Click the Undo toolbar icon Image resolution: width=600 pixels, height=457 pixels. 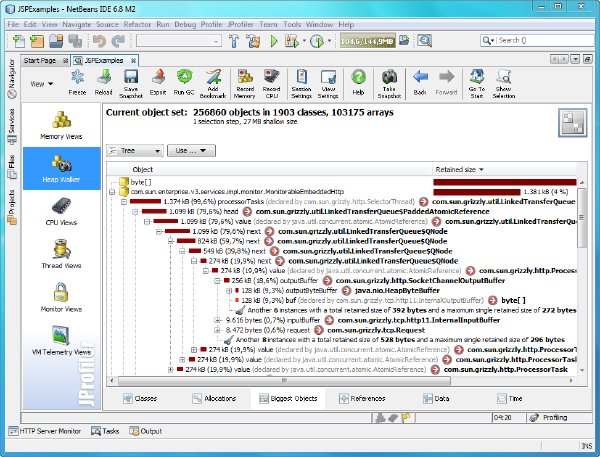tap(99, 41)
